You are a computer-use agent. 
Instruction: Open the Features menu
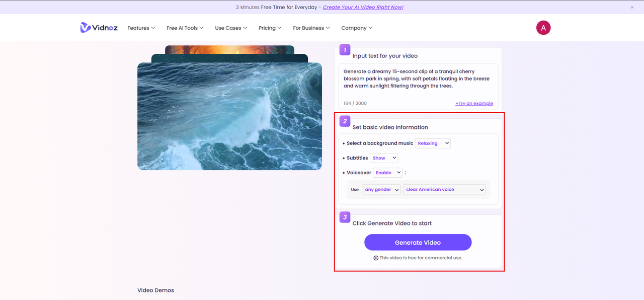coord(141,28)
